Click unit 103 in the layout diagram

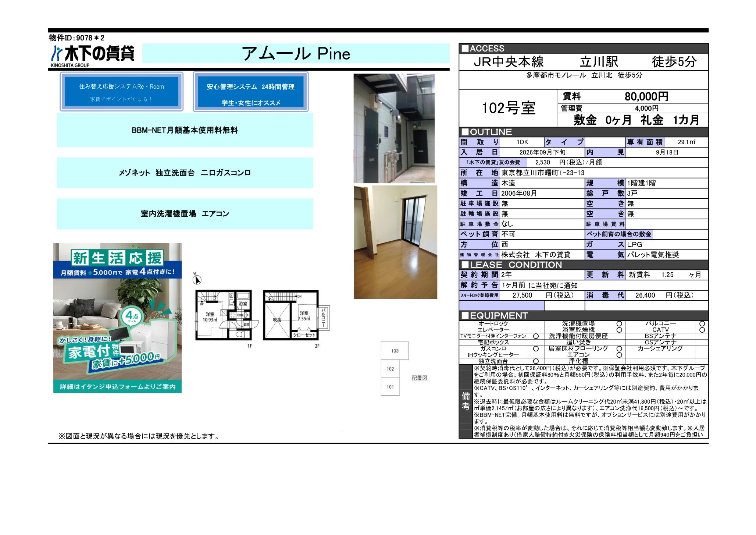(395, 351)
